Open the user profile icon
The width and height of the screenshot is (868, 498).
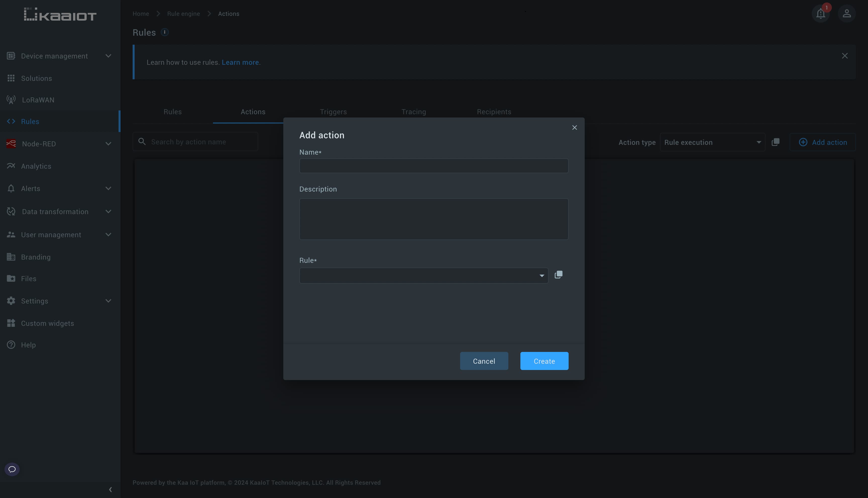point(846,14)
